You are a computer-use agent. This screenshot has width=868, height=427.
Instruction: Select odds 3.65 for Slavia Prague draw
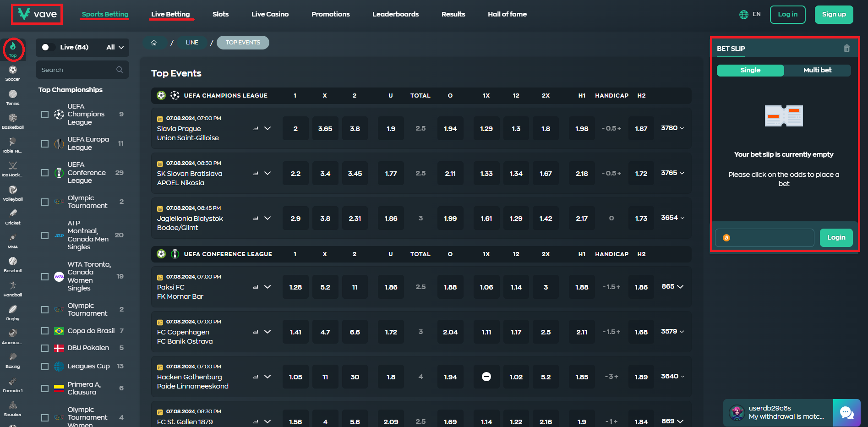click(x=325, y=129)
